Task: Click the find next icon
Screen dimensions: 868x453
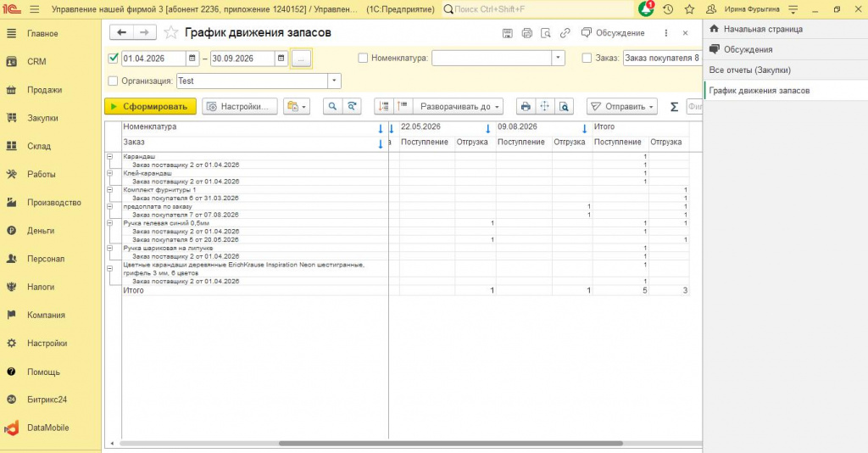Action: pyautogui.click(x=352, y=106)
